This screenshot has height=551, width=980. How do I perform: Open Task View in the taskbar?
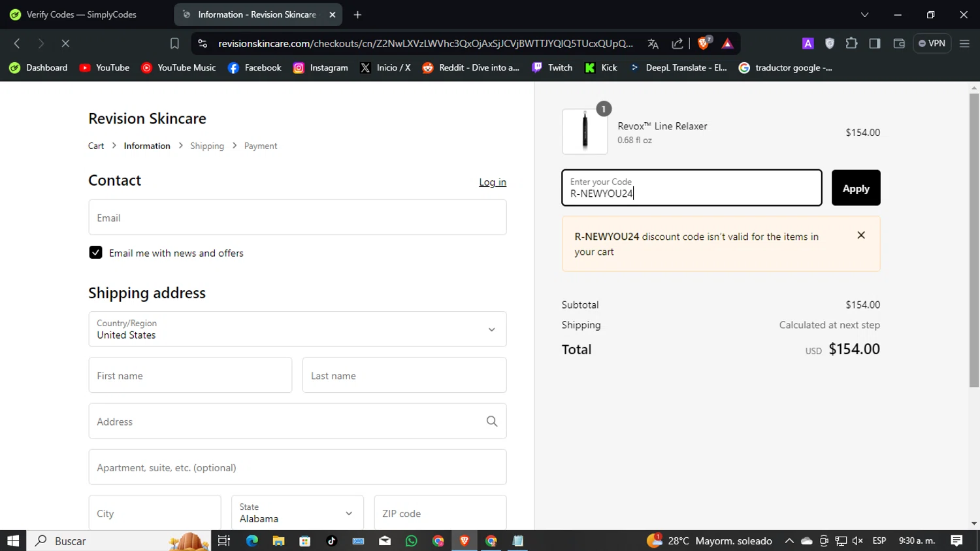(224, 541)
